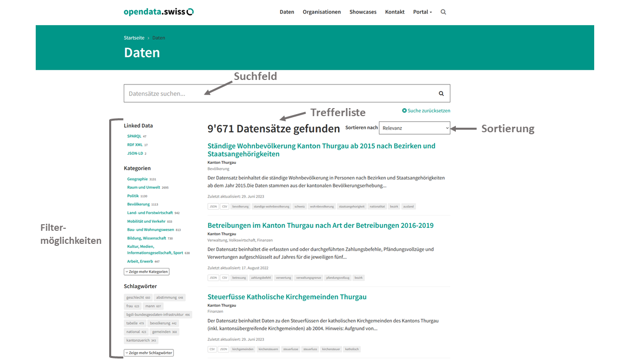Click tag 'ausland'

(x=409, y=207)
